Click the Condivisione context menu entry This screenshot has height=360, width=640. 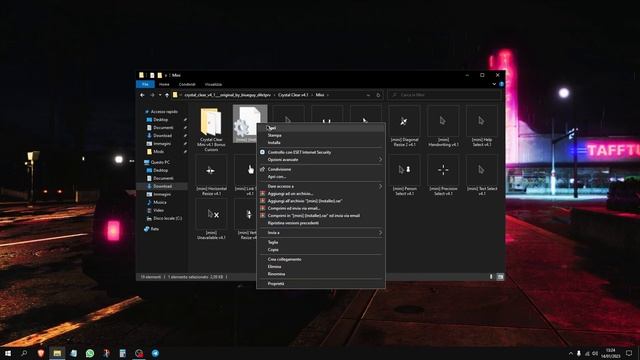coord(320,169)
